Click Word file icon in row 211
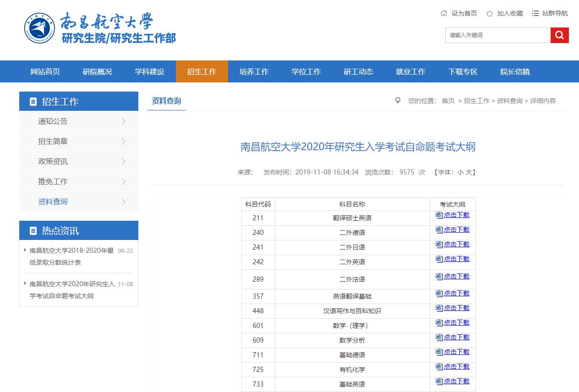Screen dimensions: 579x392 [439, 215]
